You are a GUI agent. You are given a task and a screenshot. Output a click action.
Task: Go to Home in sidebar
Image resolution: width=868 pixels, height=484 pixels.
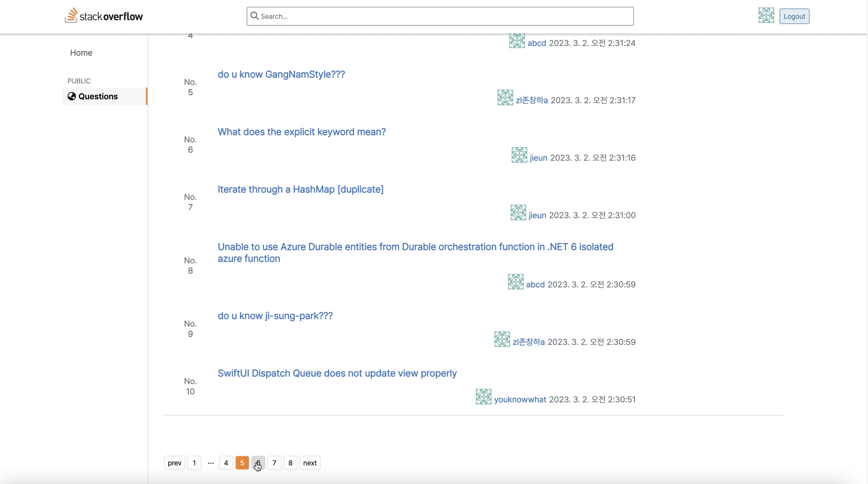coord(81,53)
